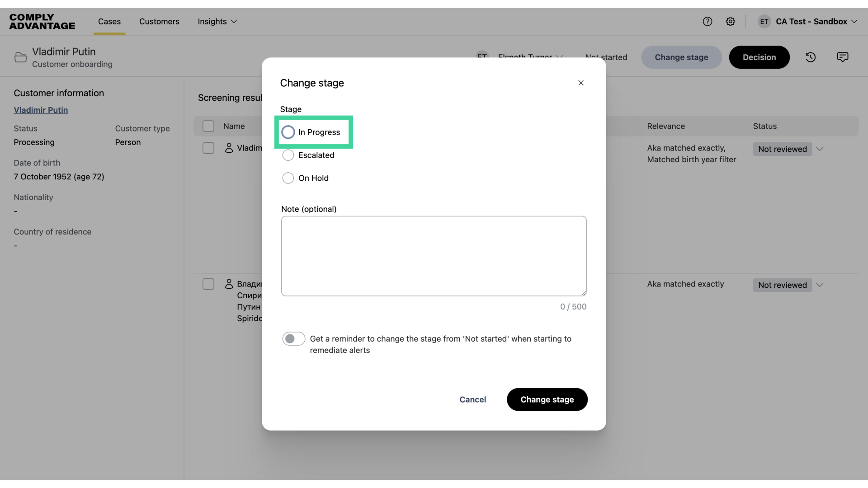Cancel the stage change dialog
868x488 pixels.
472,399
